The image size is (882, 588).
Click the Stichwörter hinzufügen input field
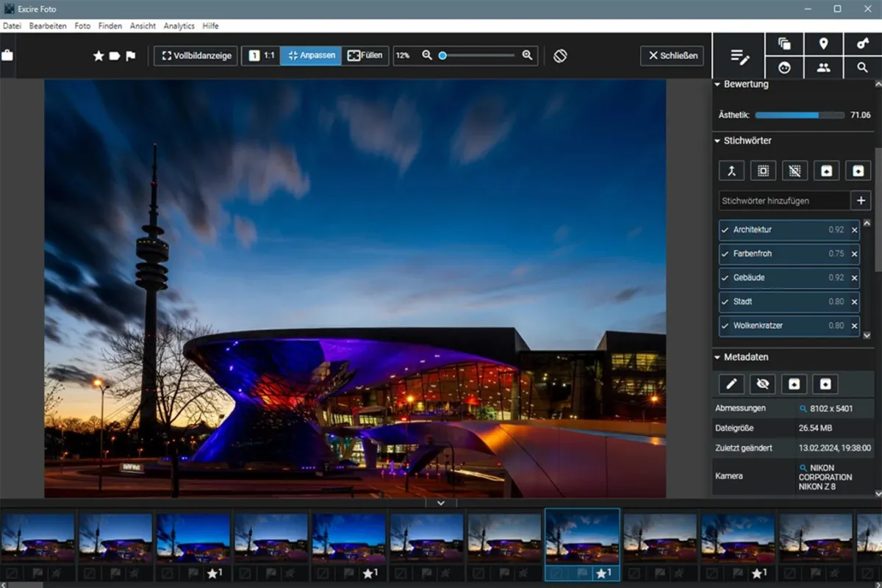click(784, 201)
